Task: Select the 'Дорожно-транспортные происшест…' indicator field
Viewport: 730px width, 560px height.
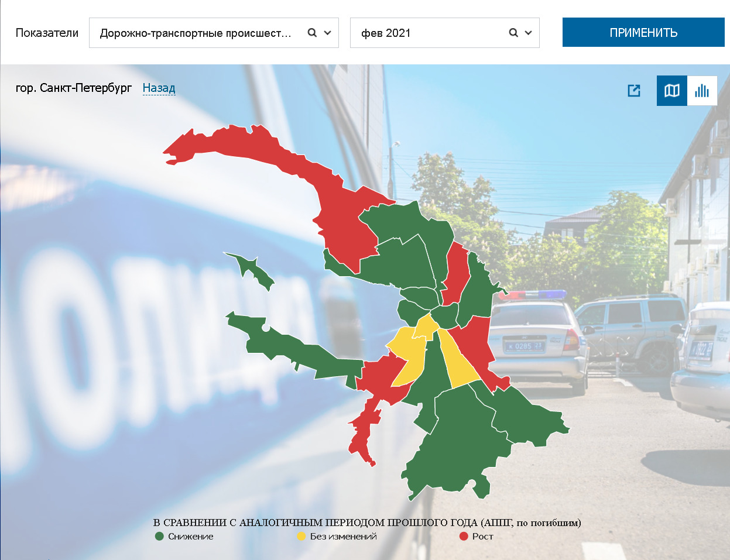Action: (x=214, y=33)
